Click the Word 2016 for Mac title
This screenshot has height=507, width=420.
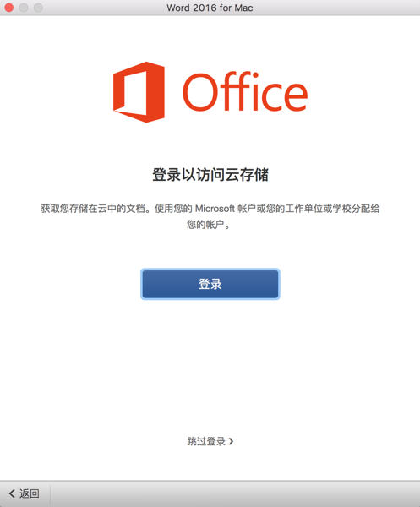210,8
